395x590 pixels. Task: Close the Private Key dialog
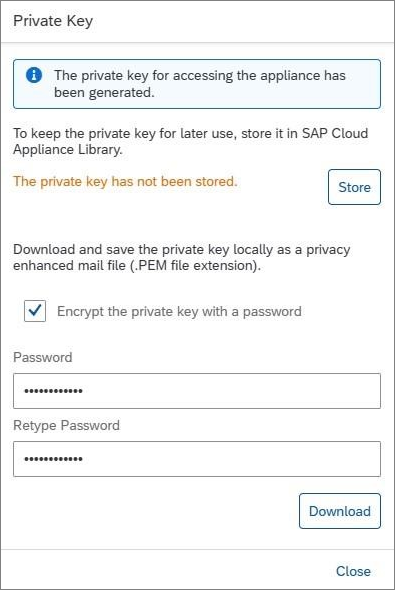point(353,571)
